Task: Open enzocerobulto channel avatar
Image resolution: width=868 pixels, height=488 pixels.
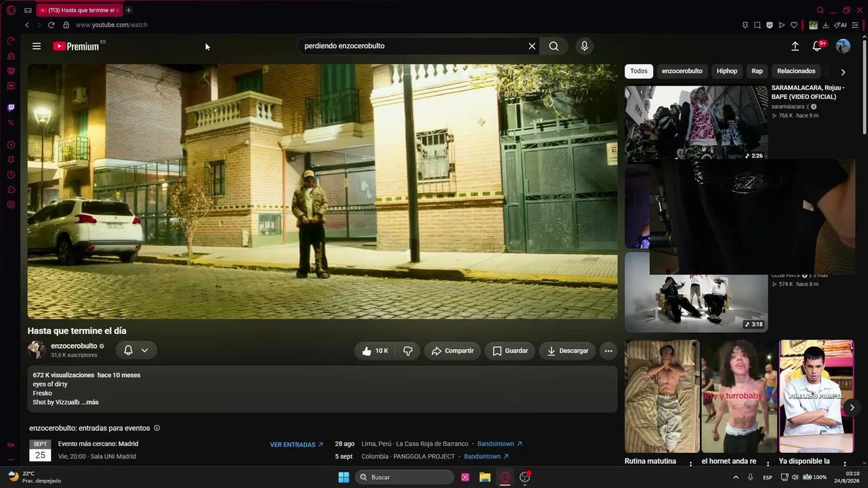Action: click(36, 350)
